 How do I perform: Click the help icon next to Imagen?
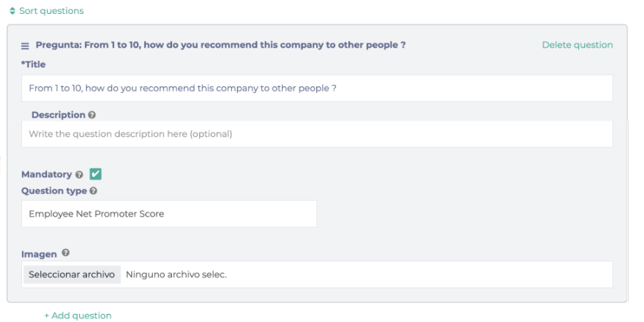click(x=66, y=253)
